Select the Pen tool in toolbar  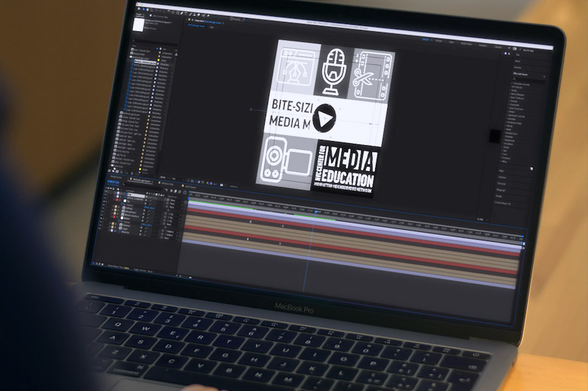tap(181, 13)
